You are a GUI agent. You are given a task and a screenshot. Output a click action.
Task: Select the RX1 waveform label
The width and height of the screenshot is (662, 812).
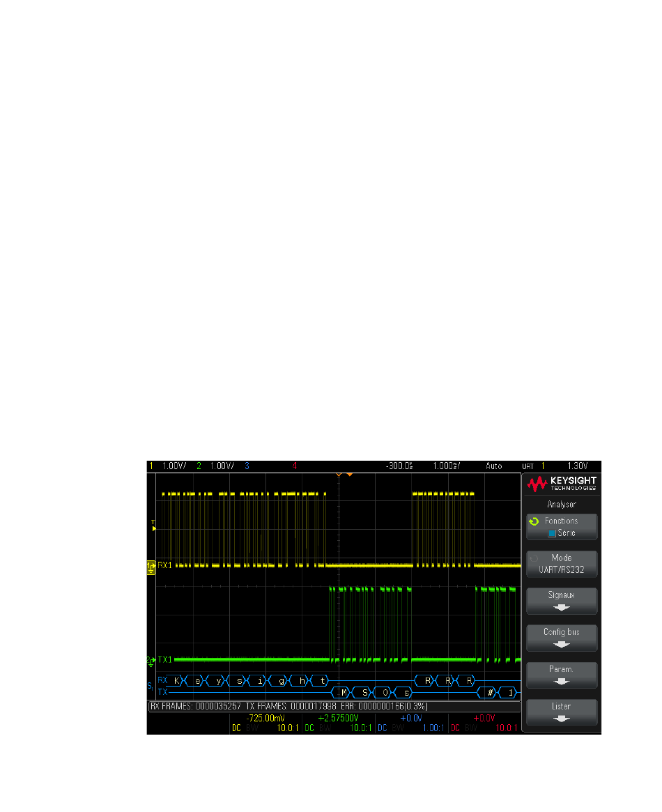pos(164,565)
